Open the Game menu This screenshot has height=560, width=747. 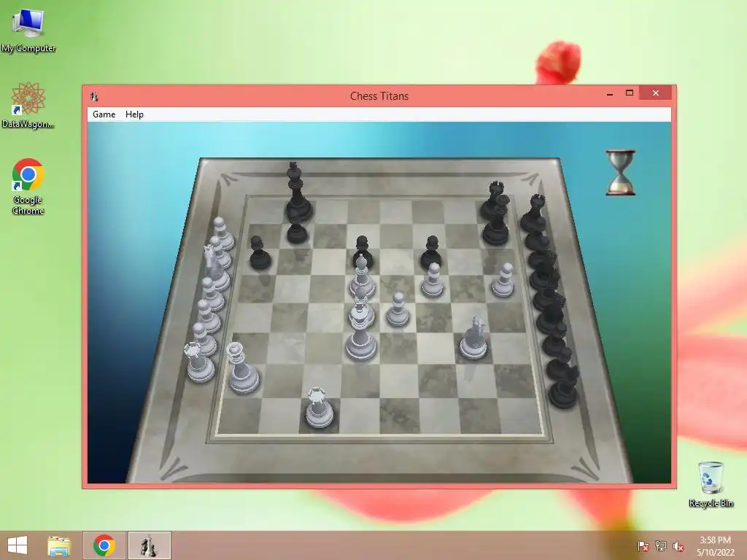pyautogui.click(x=104, y=114)
